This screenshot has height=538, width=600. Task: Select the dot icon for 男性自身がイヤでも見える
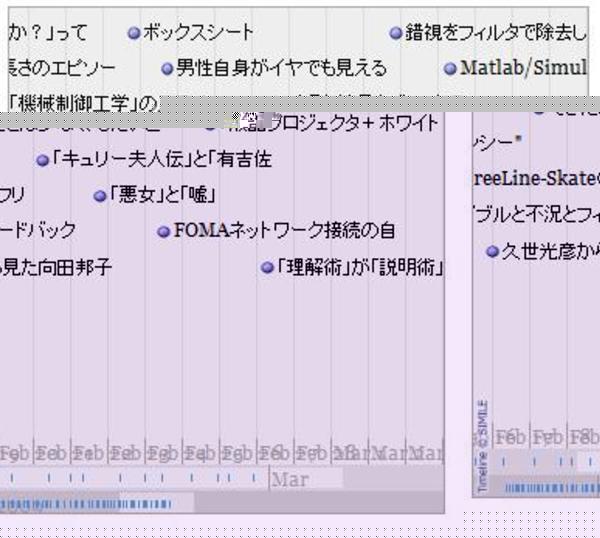pyautogui.click(x=168, y=69)
